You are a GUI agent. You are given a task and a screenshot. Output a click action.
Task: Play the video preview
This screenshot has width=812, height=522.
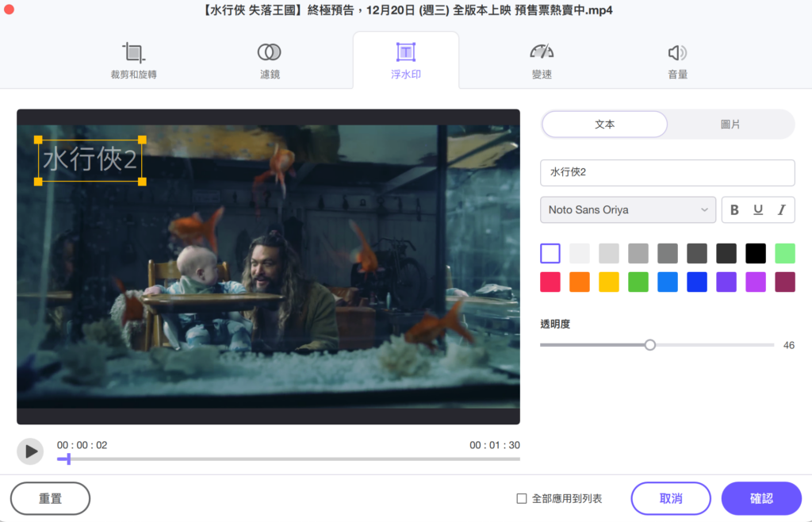pos(30,451)
